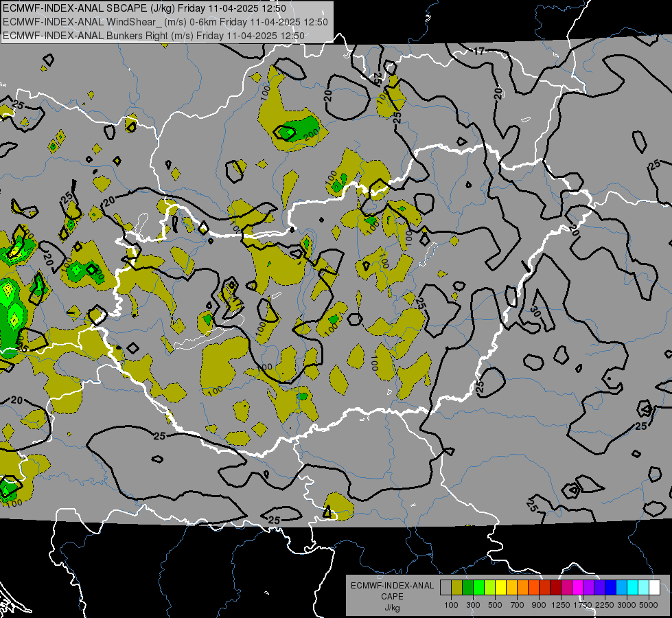This screenshot has width=672, height=618.
Task: Click the orange swatch starting at 700
Action: (x=522, y=588)
